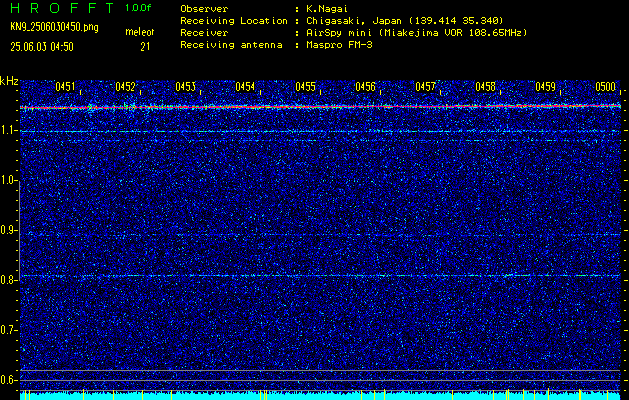Click the meteor count value 21
629x400 pixels.
click(x=145, y=47)
